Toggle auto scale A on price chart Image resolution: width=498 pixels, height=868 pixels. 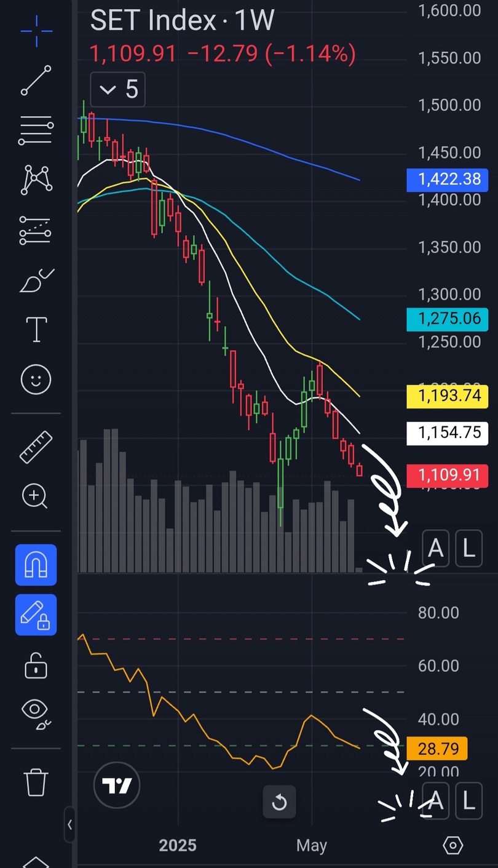[x=435, y=547]
